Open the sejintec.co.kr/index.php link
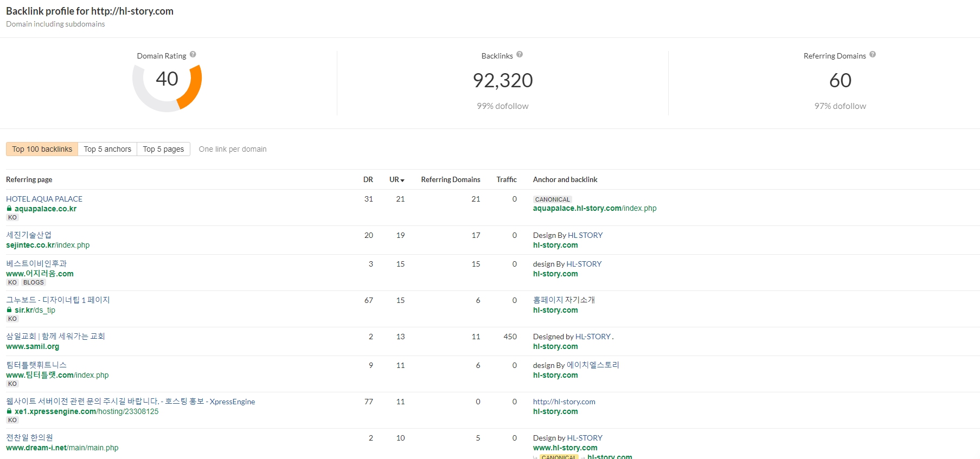 coord(48,245)
